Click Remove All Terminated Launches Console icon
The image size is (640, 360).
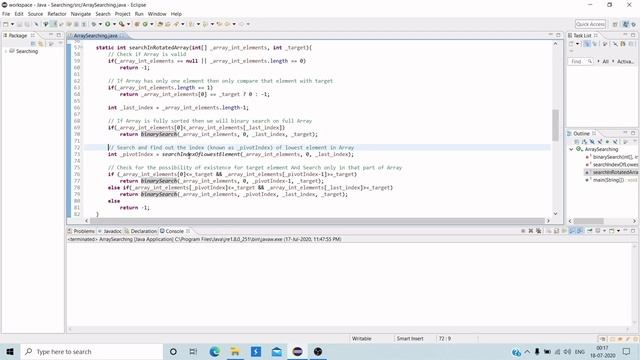539,231
